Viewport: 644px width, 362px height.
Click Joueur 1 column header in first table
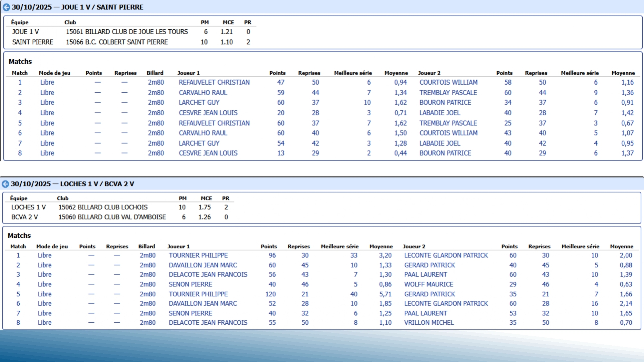[x=188, y=73]
